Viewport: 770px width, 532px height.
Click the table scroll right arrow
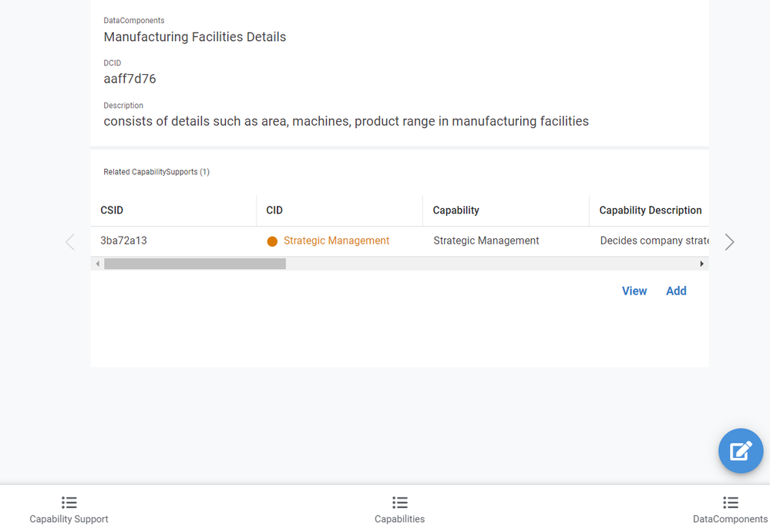tap(701, 264)
